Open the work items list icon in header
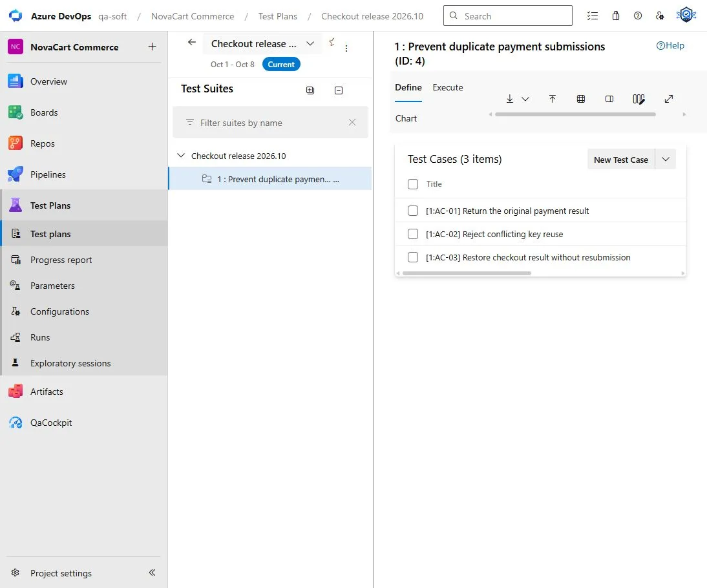The height and width of the screenshot is (588, 707). point(592,16)
